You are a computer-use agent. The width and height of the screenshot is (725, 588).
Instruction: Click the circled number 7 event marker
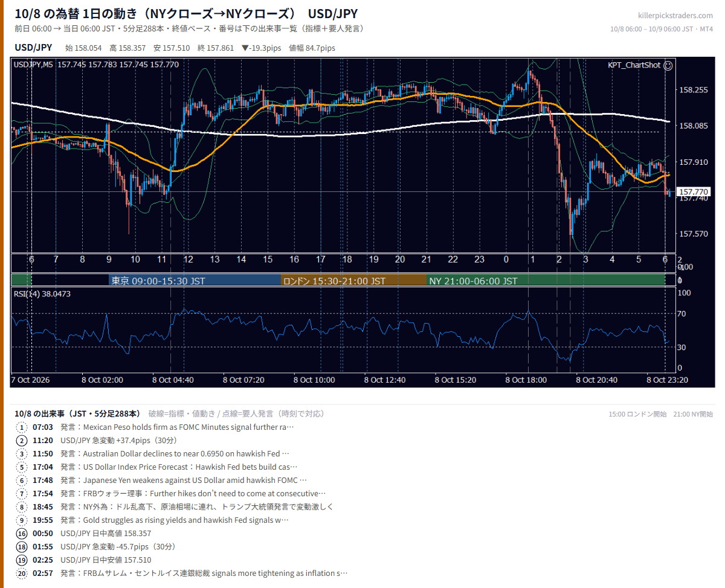22,493
